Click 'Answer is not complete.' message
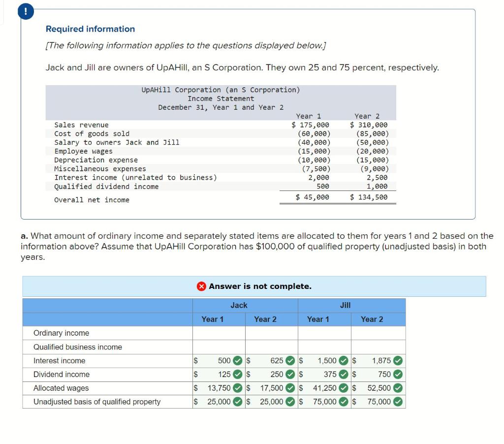The image size is (504, 444). coord(260,286)
